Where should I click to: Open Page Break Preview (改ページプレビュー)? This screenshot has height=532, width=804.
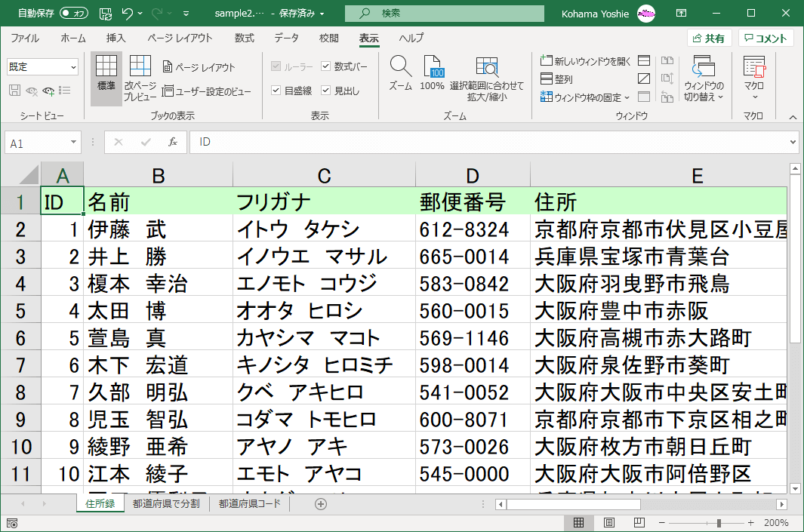pos(140,78)
